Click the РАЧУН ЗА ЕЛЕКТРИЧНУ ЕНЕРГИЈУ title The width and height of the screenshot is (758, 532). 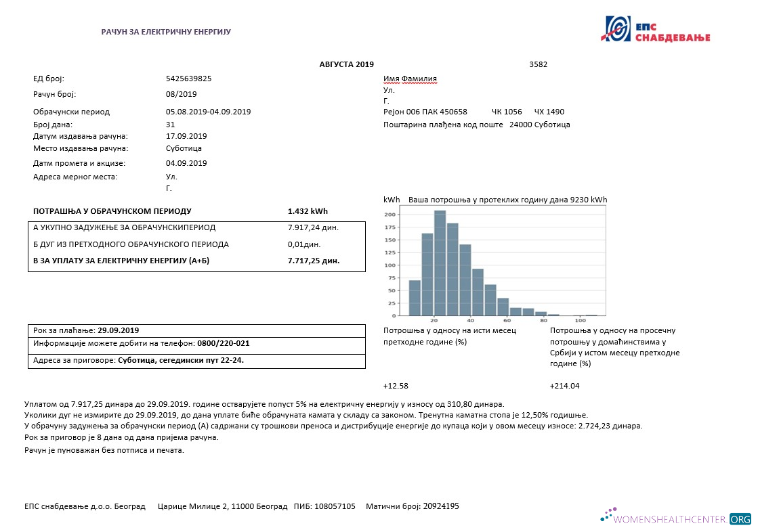click(x=166, y=31)
